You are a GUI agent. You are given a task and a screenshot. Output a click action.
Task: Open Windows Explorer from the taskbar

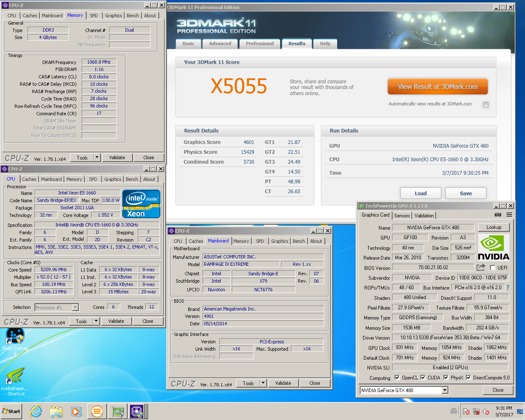tap(56, 411)
